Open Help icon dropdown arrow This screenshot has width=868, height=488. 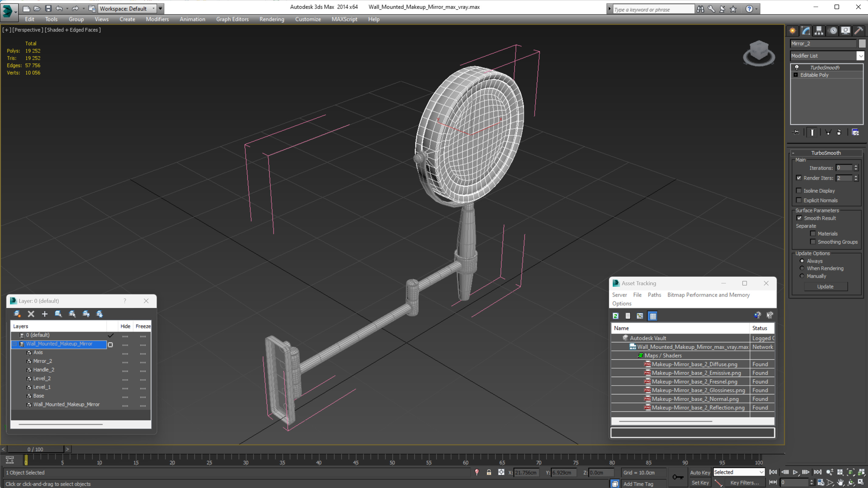[x=756, y=9]
